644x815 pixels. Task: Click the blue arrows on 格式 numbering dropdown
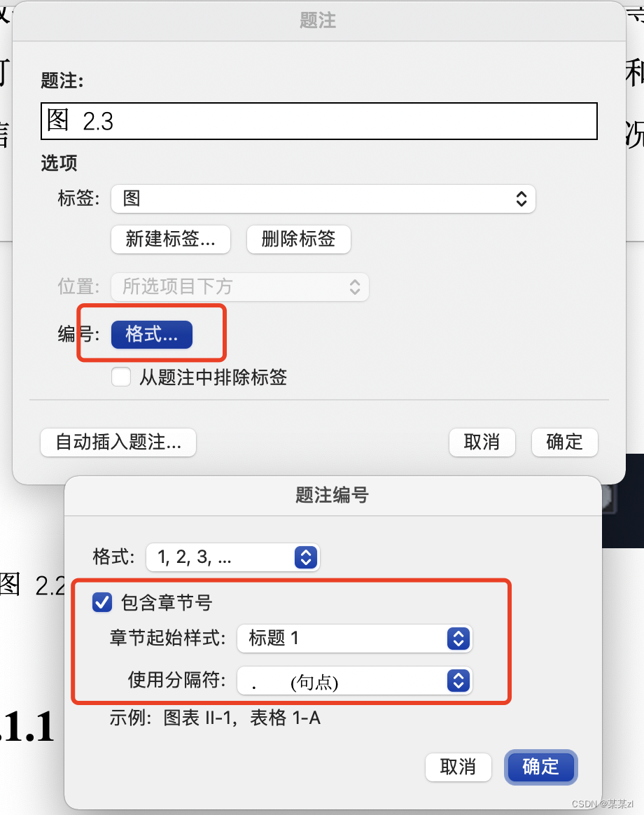click(x=306, y=558)
